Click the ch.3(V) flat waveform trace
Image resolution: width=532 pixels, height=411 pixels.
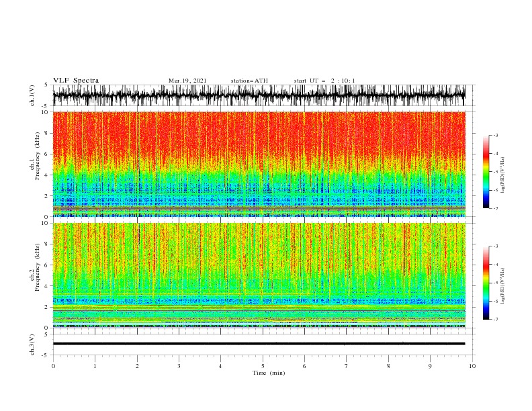click(259, 344)
